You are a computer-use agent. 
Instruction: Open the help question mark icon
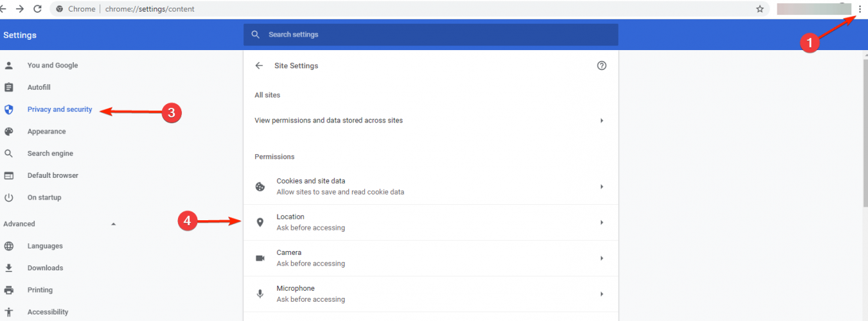coord(601,65)
